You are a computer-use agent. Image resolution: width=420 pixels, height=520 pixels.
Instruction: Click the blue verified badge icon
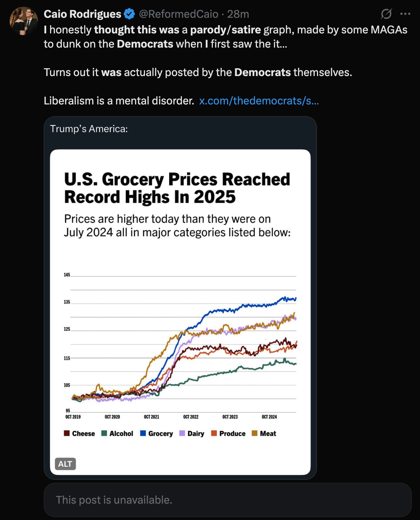pyautogui.click(x=129, y=14)
